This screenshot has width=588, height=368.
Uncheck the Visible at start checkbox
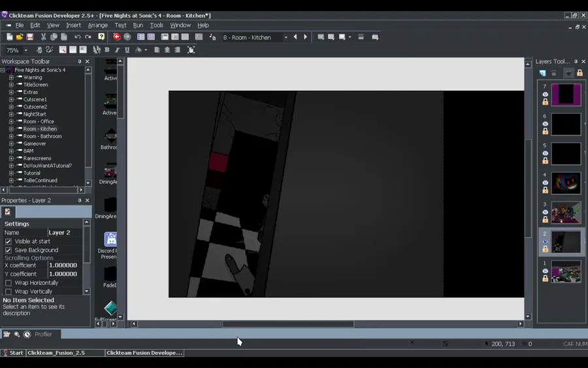[8, 241]
